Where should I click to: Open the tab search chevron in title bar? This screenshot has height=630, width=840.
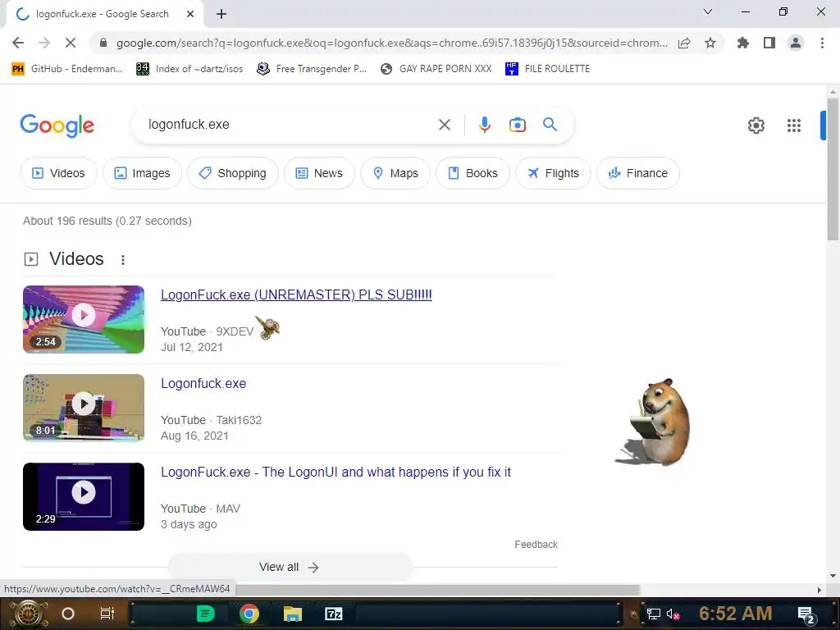pos(708,11)
